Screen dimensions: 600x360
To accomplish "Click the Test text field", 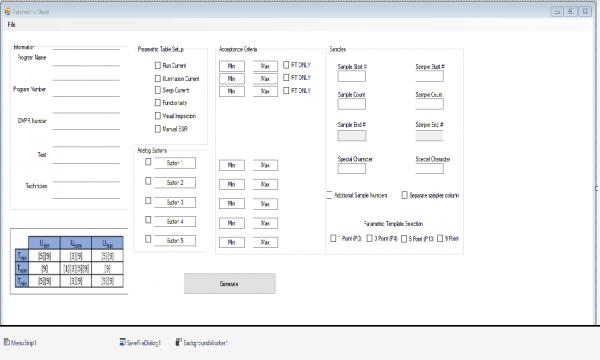I will pos(86,155).
